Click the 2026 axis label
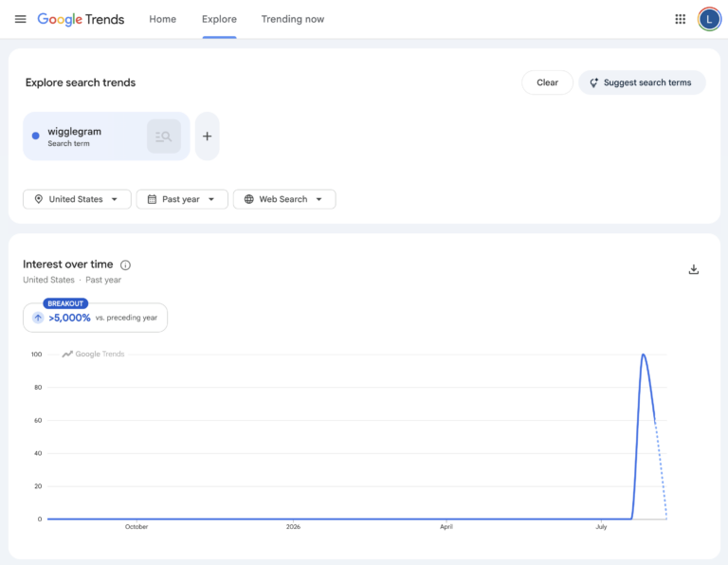728x565 pixels. (293, 526)
